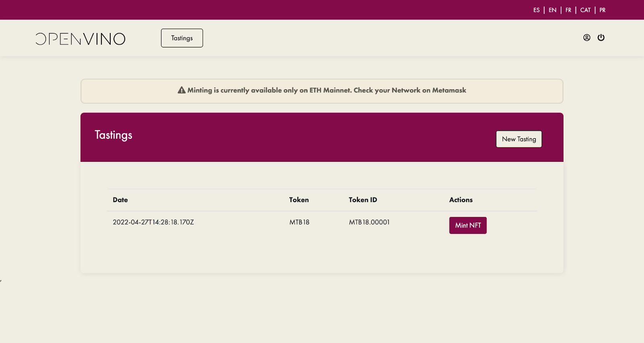Create a New Tasting
This screenshot has height=343, width=644.
(x=519, y=139)
